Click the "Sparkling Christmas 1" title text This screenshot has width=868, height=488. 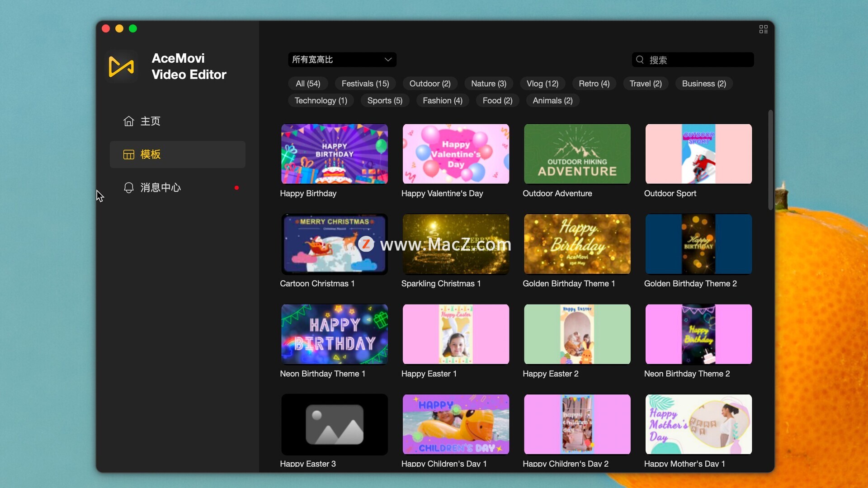(x=441, y=284)
